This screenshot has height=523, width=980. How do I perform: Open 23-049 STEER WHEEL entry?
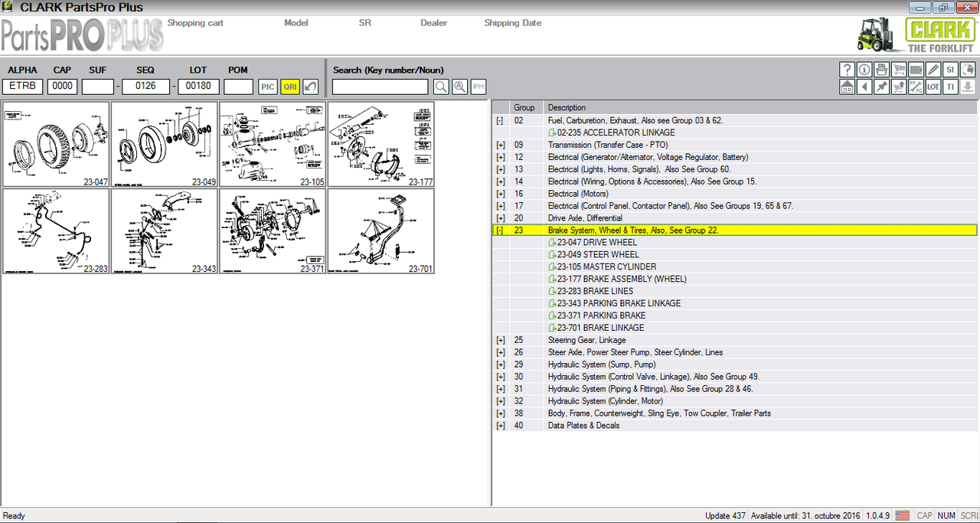593,254
